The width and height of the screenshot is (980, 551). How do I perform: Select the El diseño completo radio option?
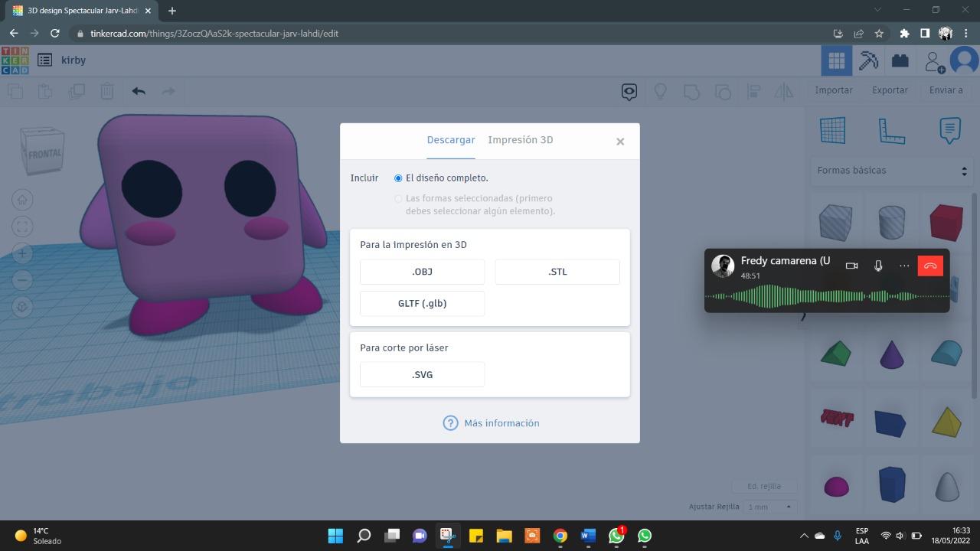[398, 178]
